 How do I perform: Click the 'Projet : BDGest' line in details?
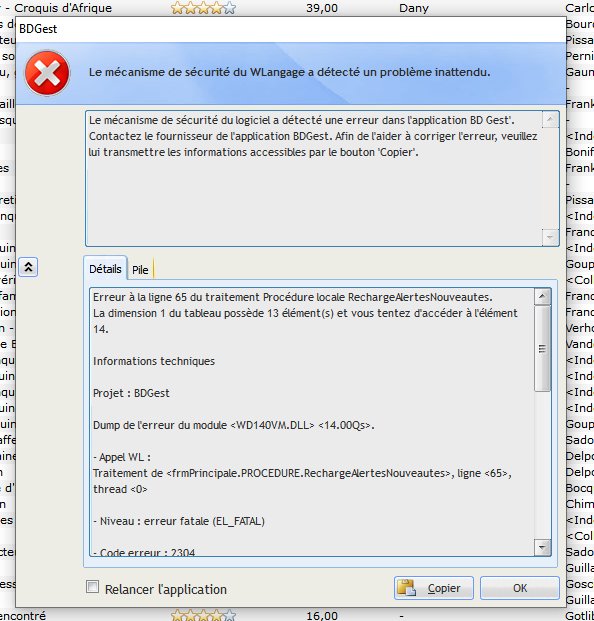point(131,393)
